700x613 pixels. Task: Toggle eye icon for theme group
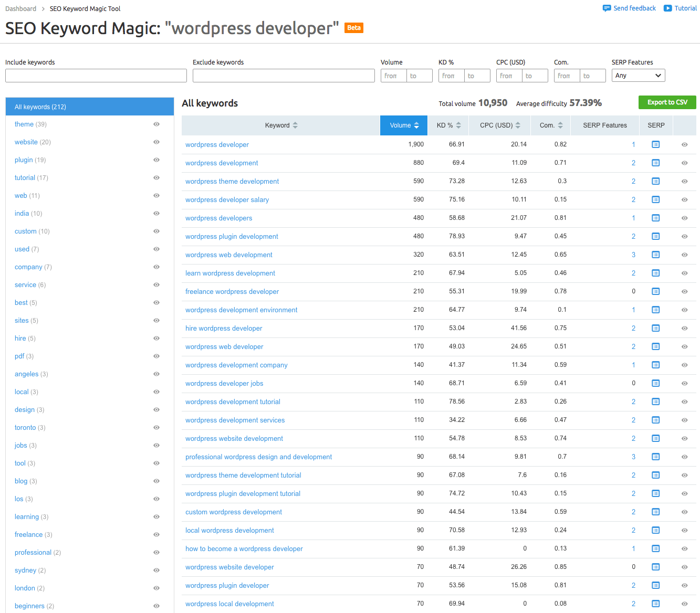coord(156,124)
